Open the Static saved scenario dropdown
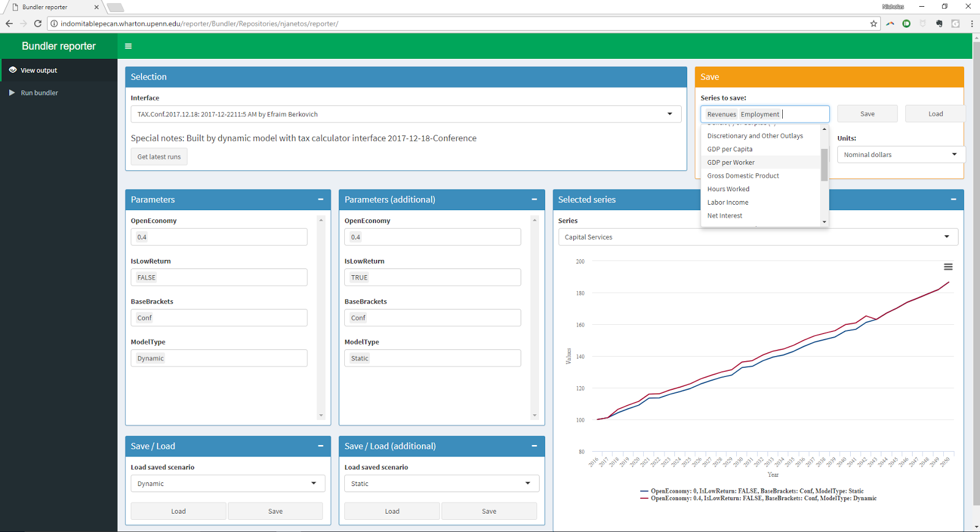Screen dimensions: 980x532 [x=442, y=484]
